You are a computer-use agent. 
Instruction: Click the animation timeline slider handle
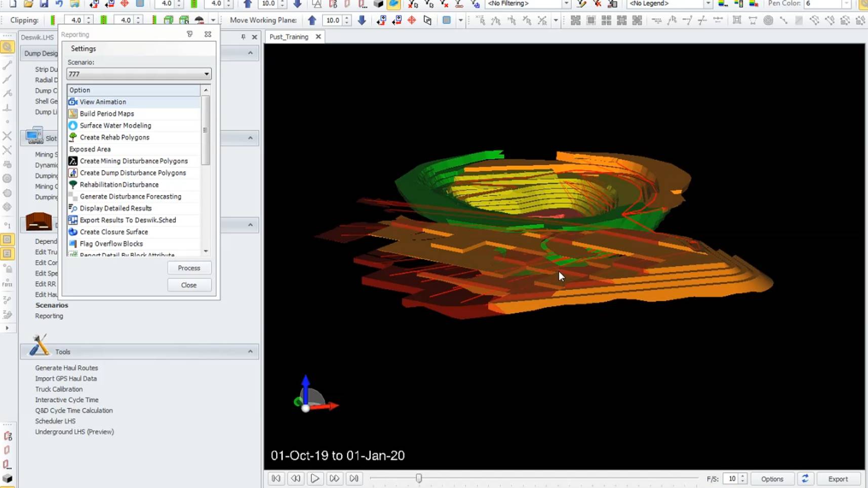coord(419,478)
